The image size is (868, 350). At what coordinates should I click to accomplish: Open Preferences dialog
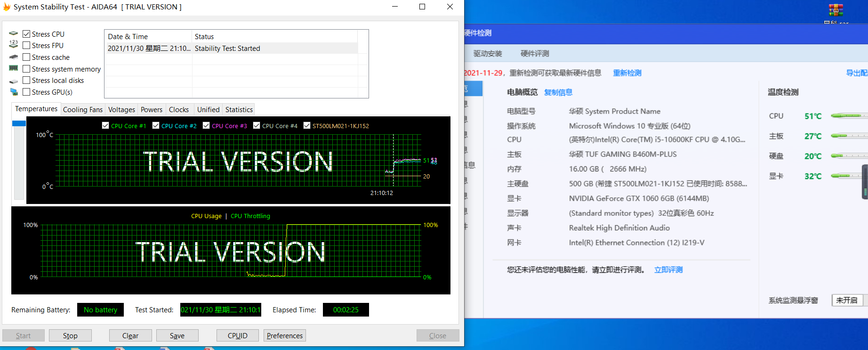tap(285, 335)
